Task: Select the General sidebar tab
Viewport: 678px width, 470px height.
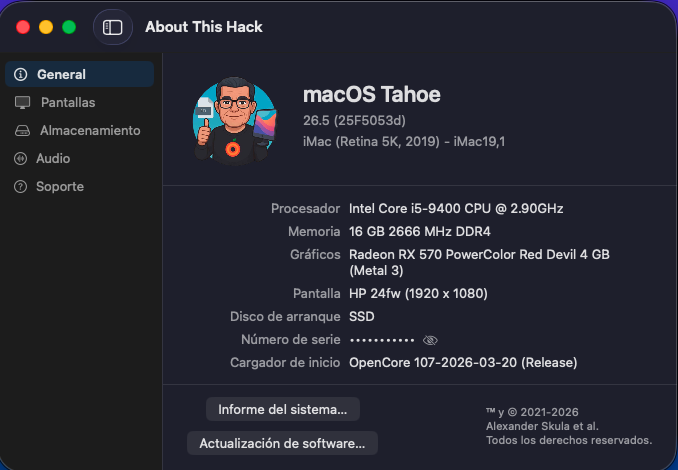Action: (80, 74)
